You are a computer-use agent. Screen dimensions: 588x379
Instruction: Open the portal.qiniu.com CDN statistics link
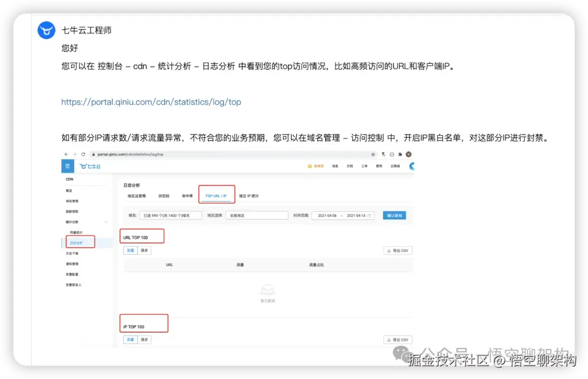151,102
